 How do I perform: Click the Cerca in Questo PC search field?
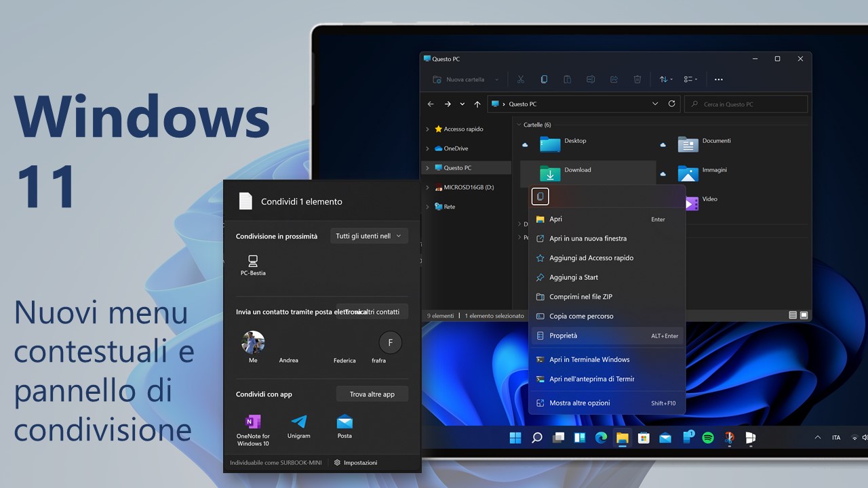[x=746, y=104]
